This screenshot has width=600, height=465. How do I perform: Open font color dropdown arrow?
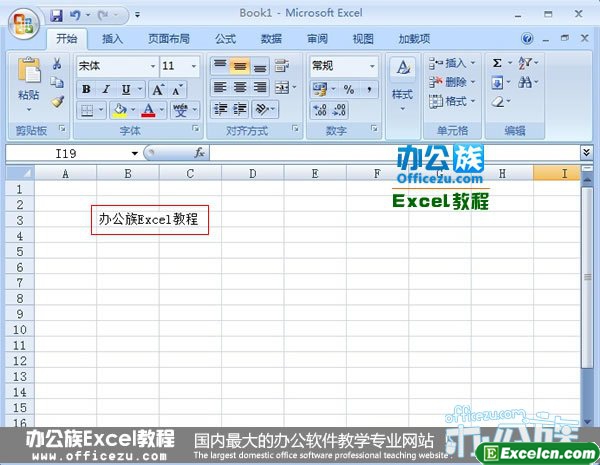pos(162,110)
